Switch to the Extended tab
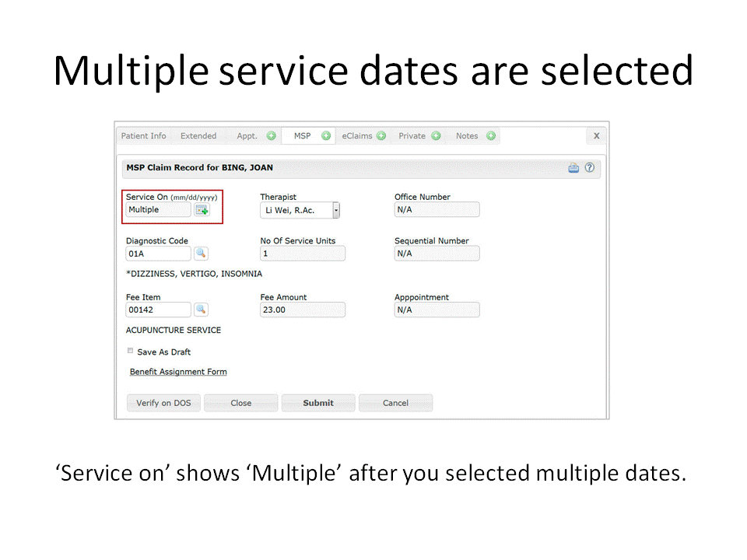This screenshot has width=747, height=560. pyautogui.click(x=198, y=136)
